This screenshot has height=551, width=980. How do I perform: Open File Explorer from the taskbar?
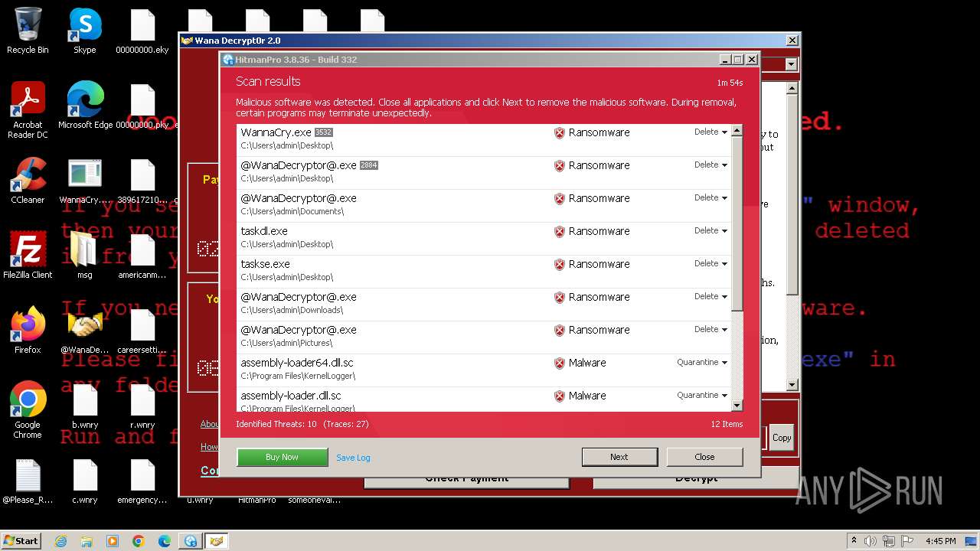[87, 541]
